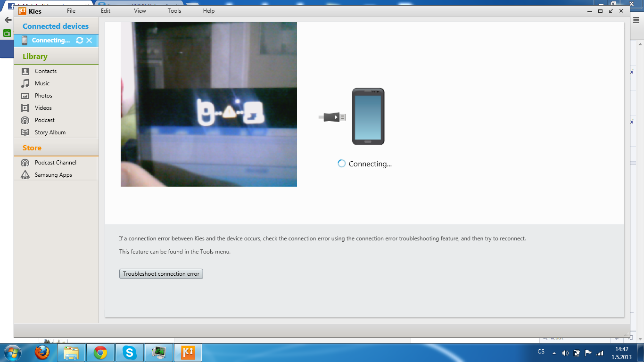644x362 pixels.
Task: Click the Library section header
Action: (x=35, y=57)
